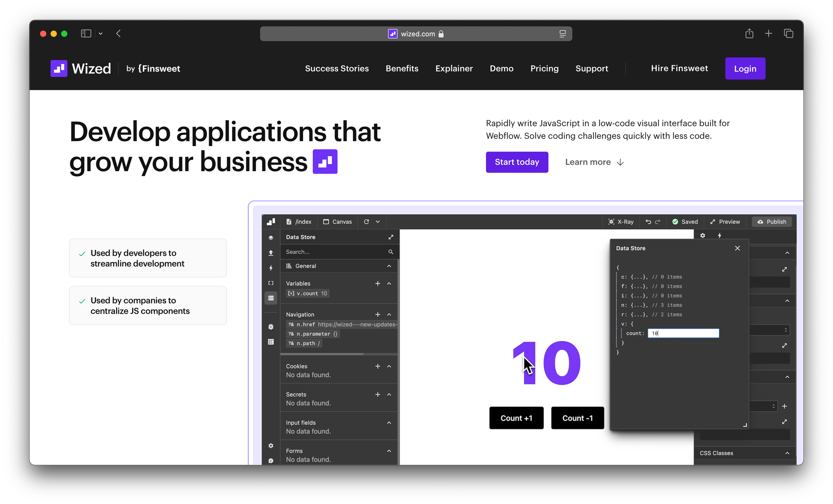Collapse the Navigation section chevron

[x=389, y=314]
